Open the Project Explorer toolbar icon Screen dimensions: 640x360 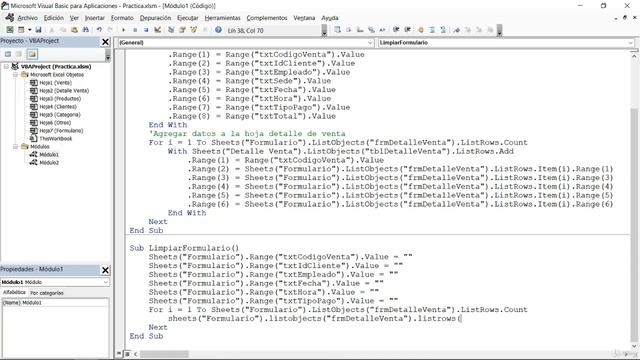click(171, 30)
